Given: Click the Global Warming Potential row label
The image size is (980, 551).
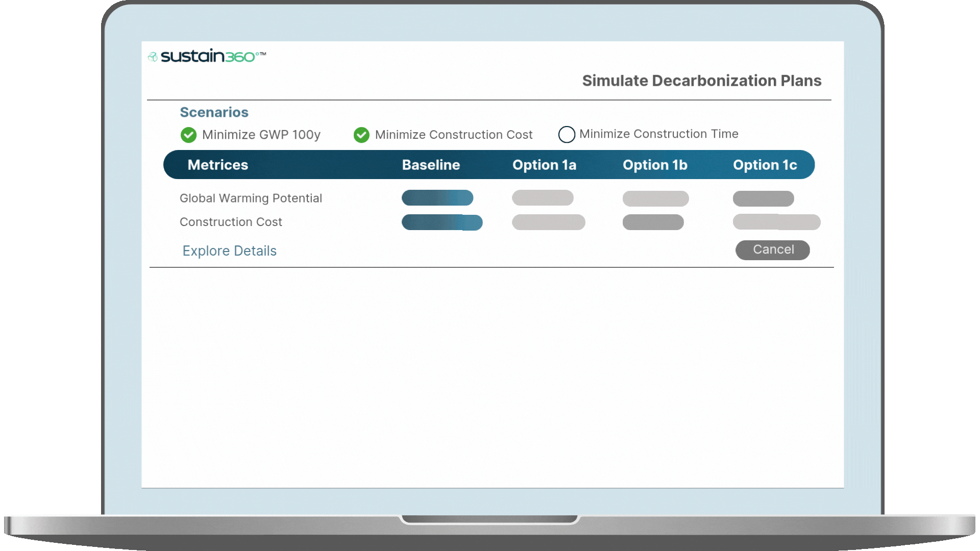Looking at the screenshot, I should click(x=251, y=198).
